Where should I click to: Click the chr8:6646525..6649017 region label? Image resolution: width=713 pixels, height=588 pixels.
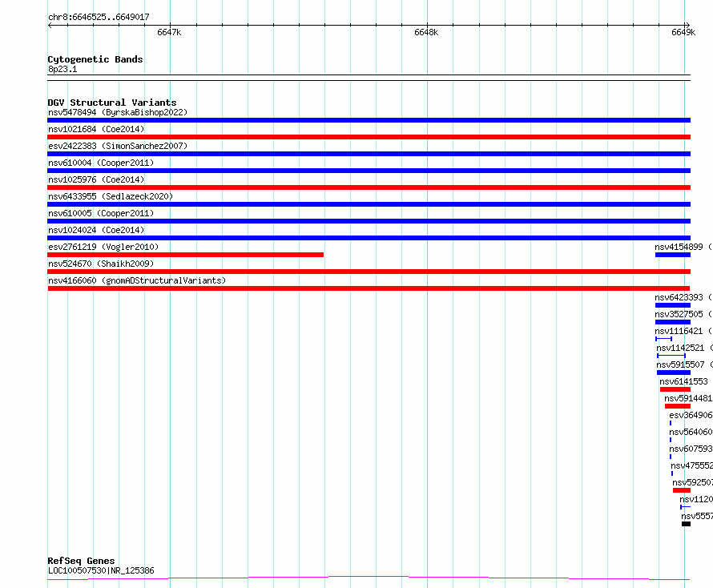(x=99, y=17)
